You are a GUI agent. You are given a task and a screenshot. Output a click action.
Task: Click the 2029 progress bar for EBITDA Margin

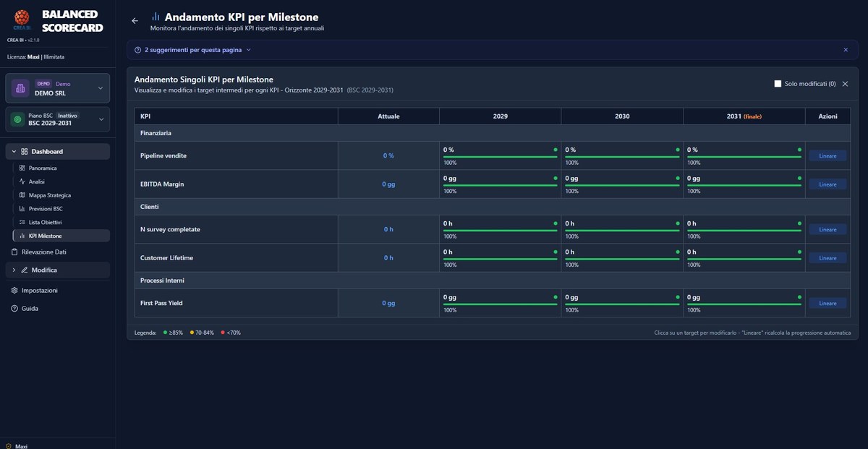[500, 186]
